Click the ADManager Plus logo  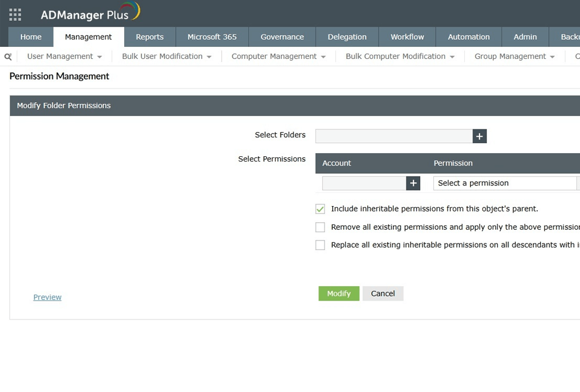click(90, 12)
